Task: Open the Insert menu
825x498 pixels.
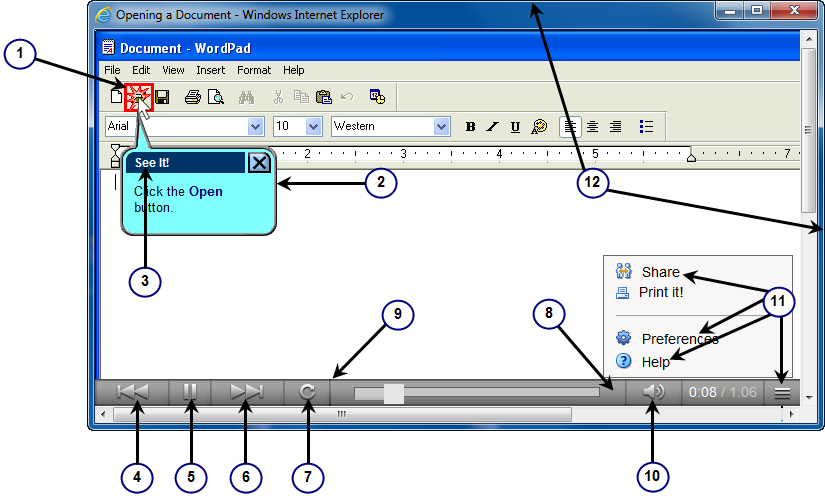Action: pyautogui.click(x=210, y=70)
